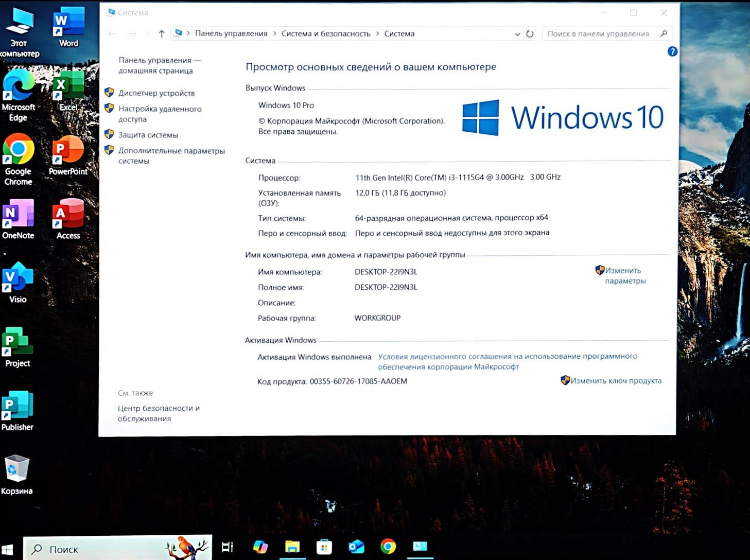The width and height of the screenshot is (750, 560).
Task: Expand the address bar history dropdown
Action: tap(517, 34)
